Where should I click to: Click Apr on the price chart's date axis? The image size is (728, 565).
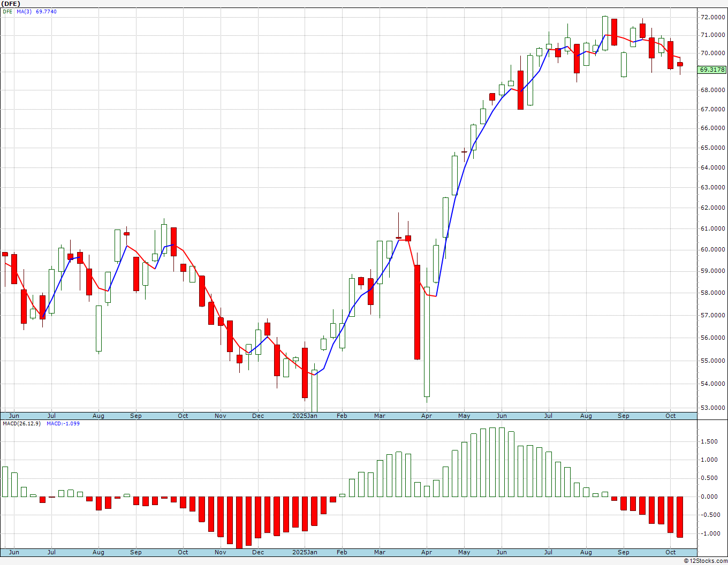pyautogui.click(x=427, y=416)
